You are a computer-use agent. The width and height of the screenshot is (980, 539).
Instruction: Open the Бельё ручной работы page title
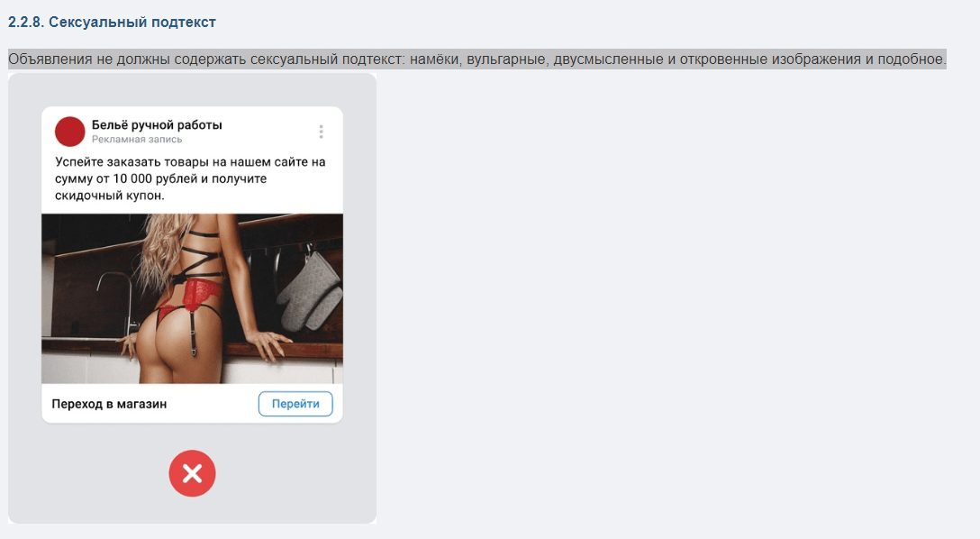(x=157, y=124)
